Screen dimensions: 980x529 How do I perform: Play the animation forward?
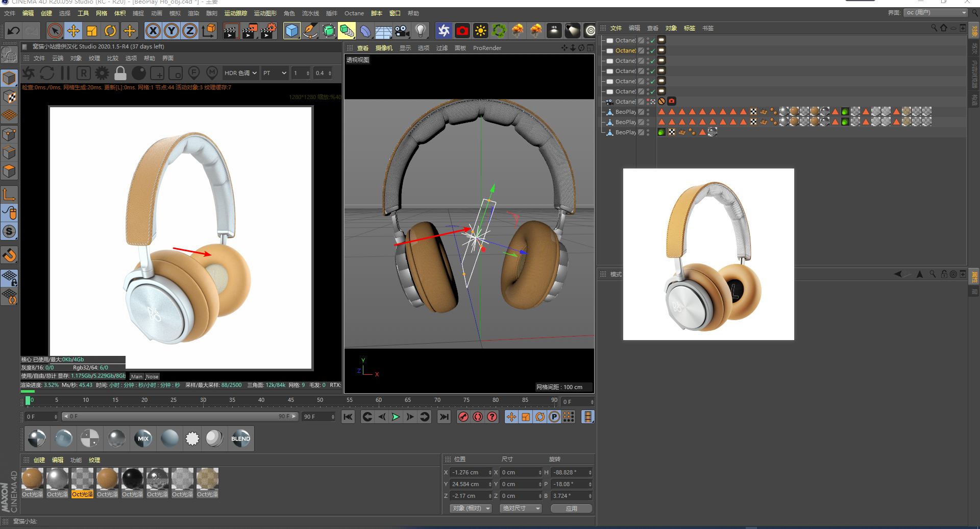coord(396,417)
